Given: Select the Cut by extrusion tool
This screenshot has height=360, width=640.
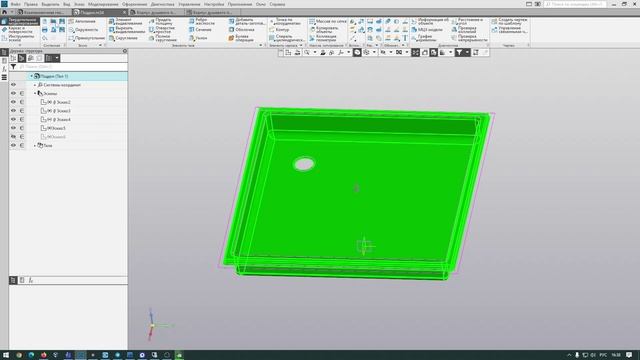Looking at the screenshot, I should [x=126, y=30].
